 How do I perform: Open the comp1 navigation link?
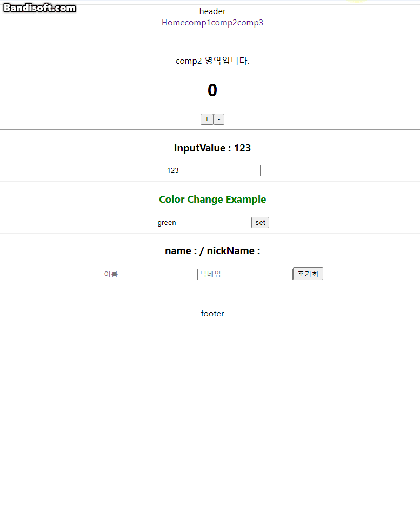(198, 23)
